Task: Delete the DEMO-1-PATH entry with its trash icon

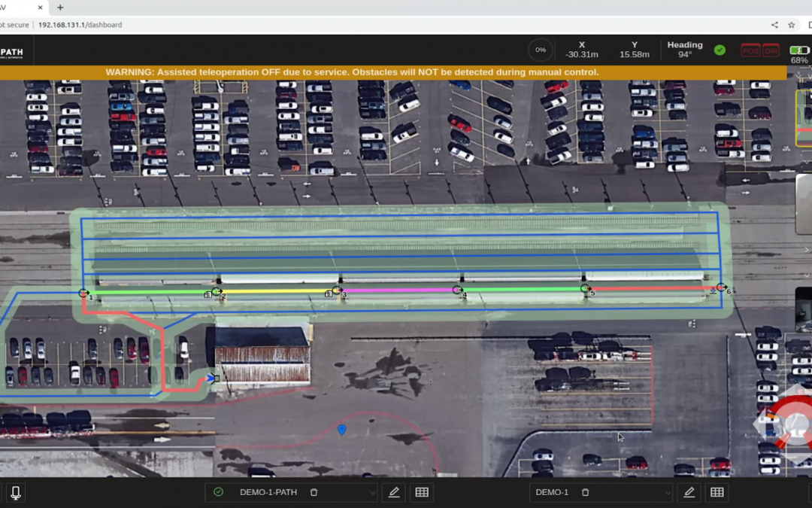Action: click(x=314, y=492)
